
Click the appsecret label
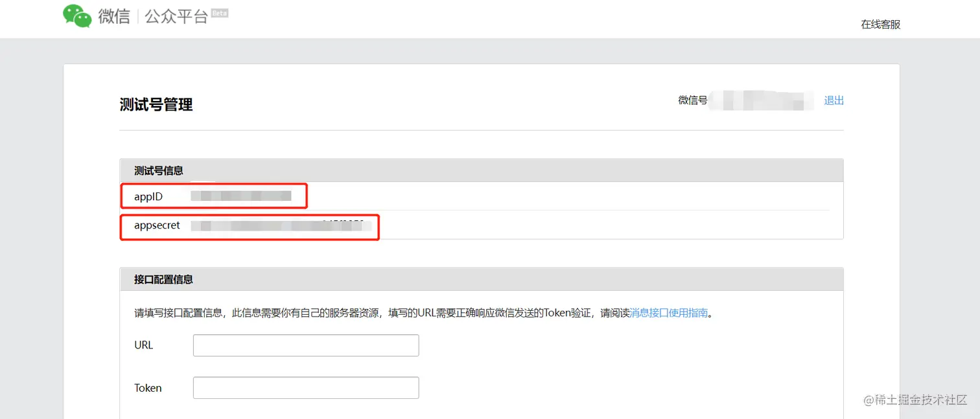tap(157, 225)
